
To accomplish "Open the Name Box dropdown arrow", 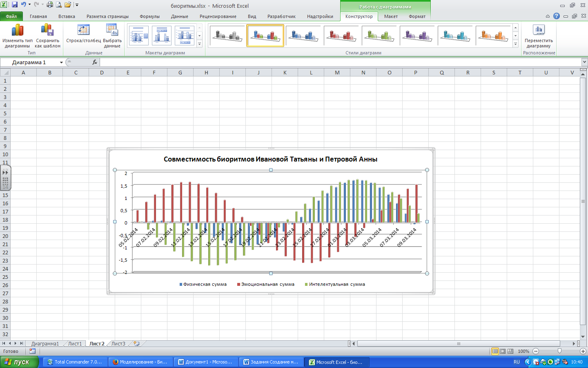I will pos(61,63).
